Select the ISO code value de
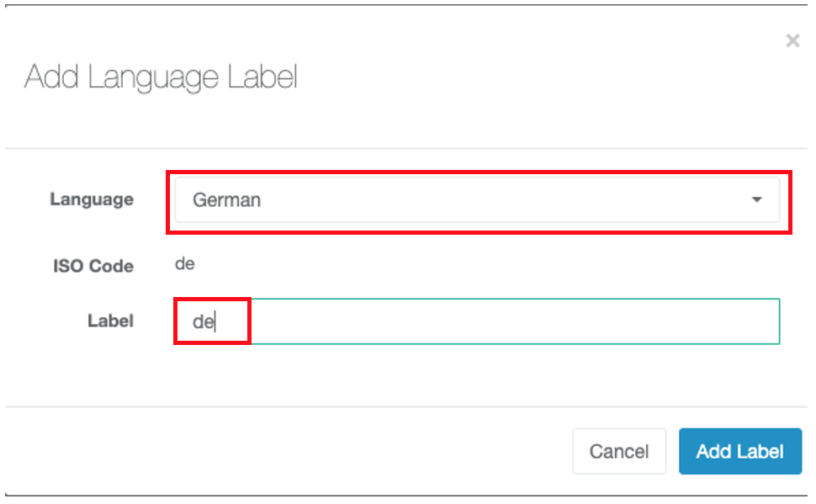 [x=185, y=263]
